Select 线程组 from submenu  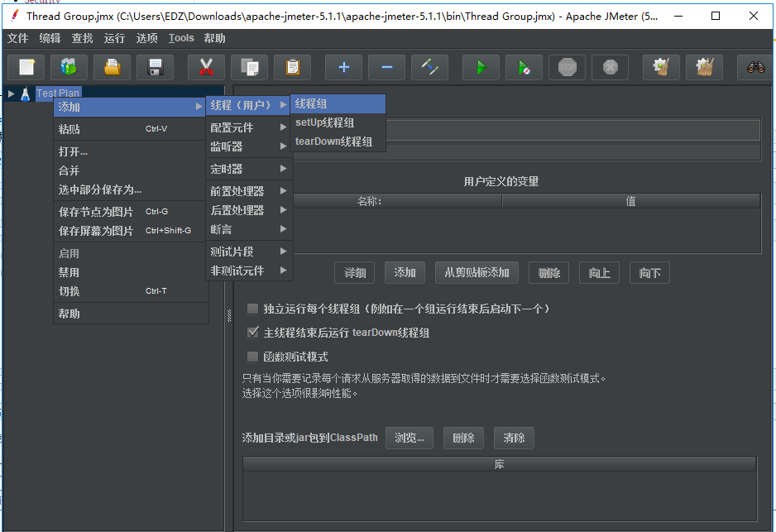click(338, 104)
